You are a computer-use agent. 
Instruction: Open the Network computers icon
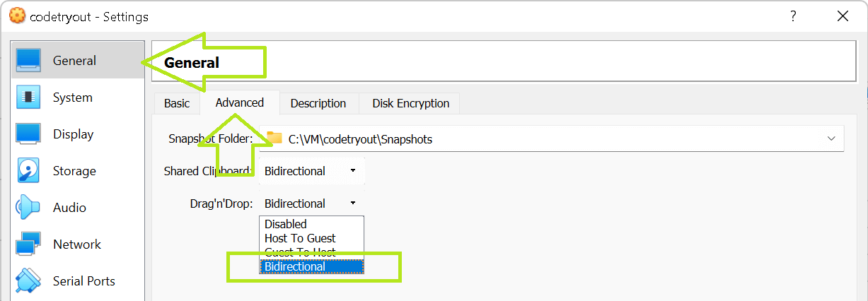pos(28,244)
